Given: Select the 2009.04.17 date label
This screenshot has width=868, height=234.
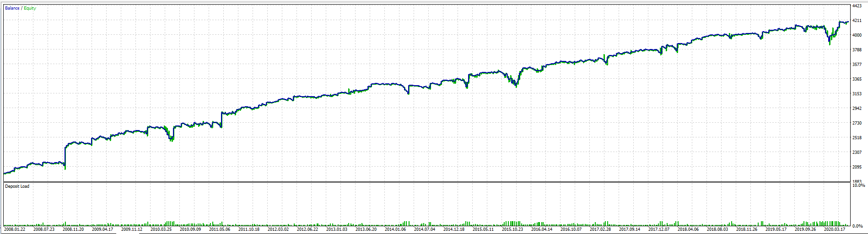Looking at the screenshot, I should click(x=102, y=229).
